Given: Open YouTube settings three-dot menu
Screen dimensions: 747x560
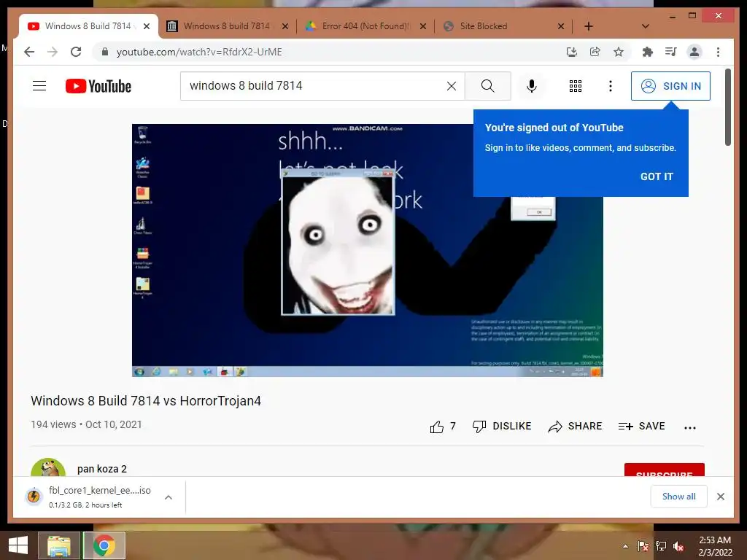Looking at the screenshot, I should pyautogui.click(x=611, y=86).
